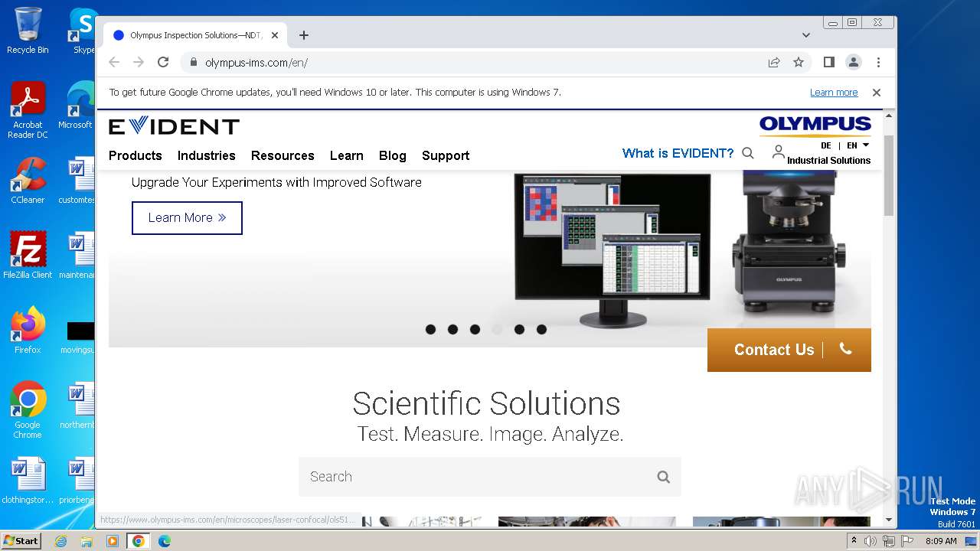Open Chrome three-dot menu

coord(878,62)
